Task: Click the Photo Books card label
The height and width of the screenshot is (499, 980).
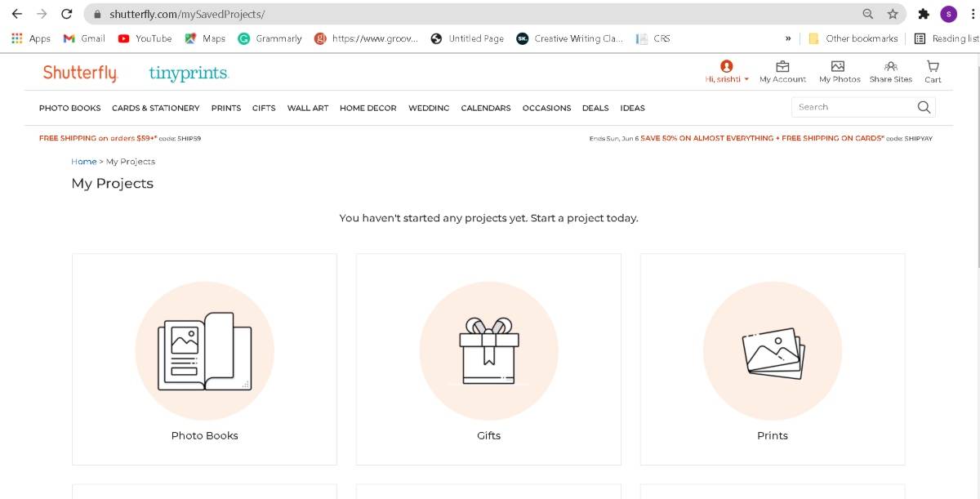Action: [204, 435]
